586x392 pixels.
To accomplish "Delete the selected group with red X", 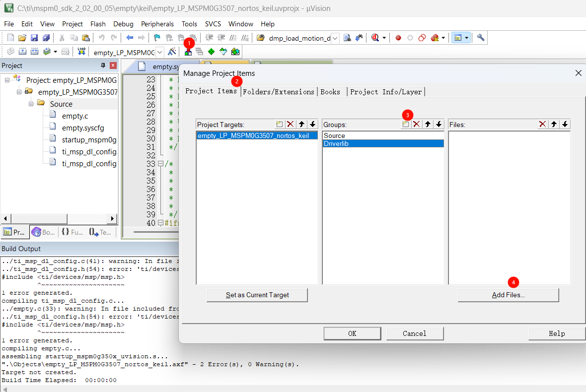I will point(417,125).
